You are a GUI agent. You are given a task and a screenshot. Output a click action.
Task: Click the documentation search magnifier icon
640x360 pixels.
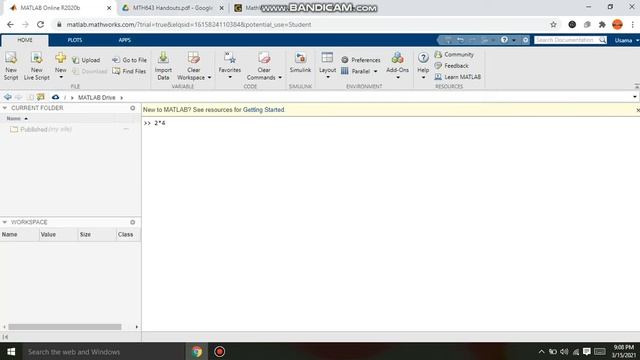pos(602,40)
